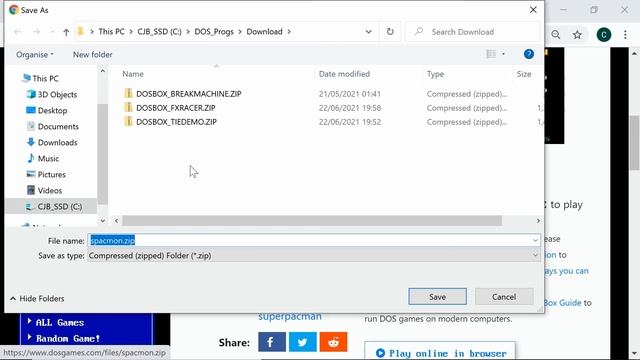Viewport: 640px width, 360px height.
Task: Expand chevron after This PC breadcrumb
Action: pos(131,31)
